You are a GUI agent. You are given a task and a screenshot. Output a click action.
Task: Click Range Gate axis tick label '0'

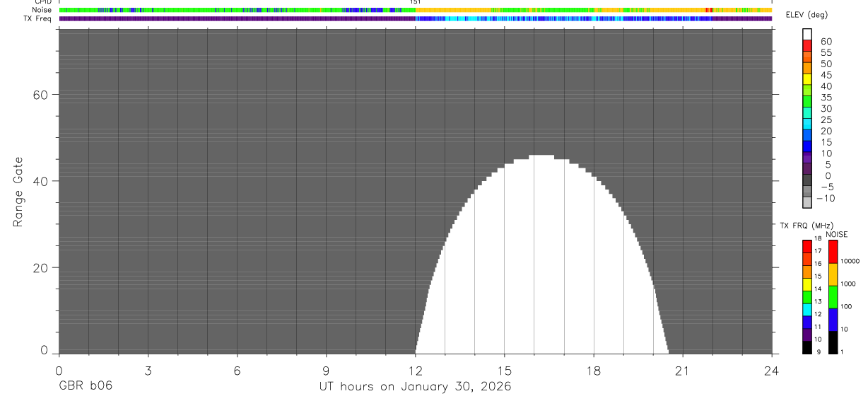click(45, 350)
